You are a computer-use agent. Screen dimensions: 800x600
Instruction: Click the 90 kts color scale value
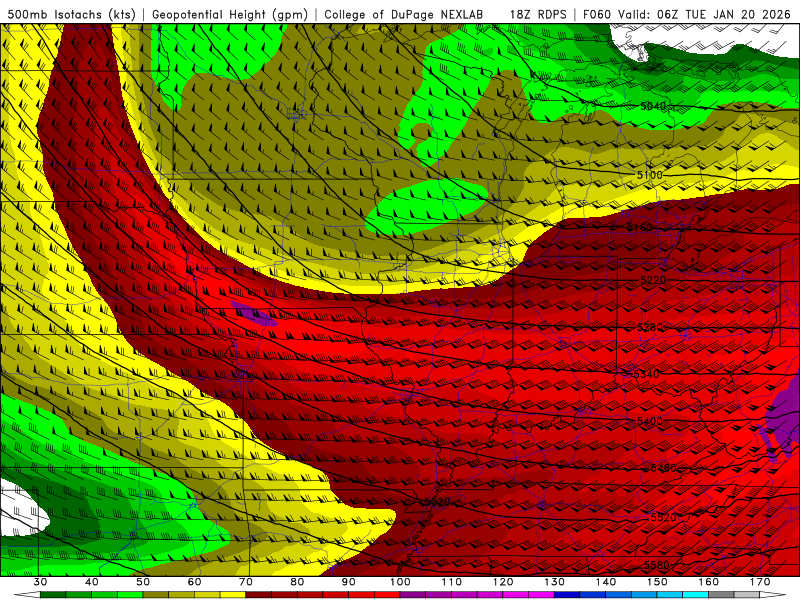(348, 582)
